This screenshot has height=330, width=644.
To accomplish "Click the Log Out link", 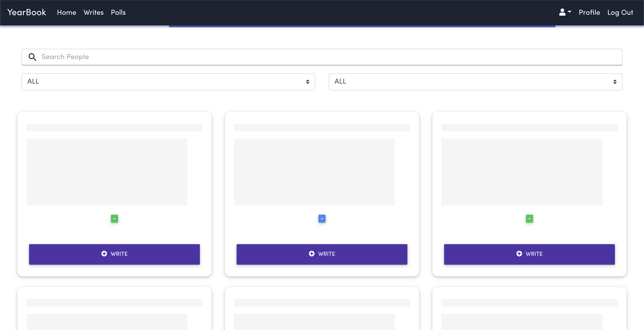I will point(620,13).
